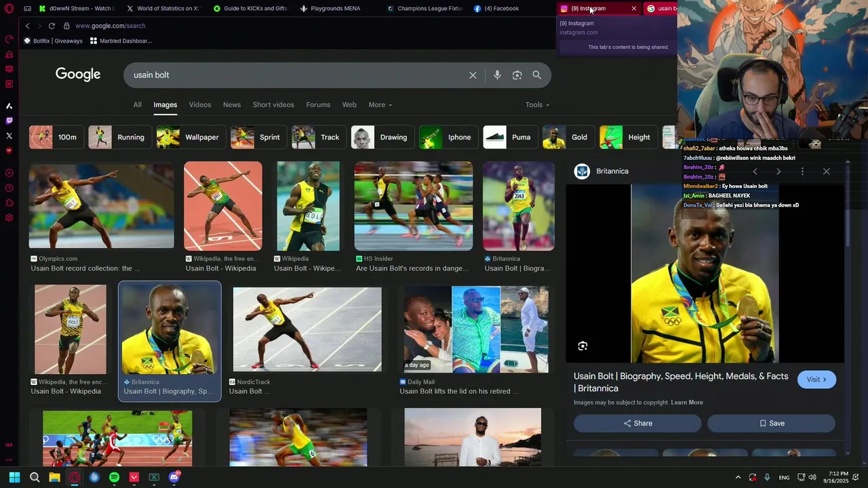Filter images by Puma chip
The width and height of the screenshot is (868, 488).
[510, 138]
